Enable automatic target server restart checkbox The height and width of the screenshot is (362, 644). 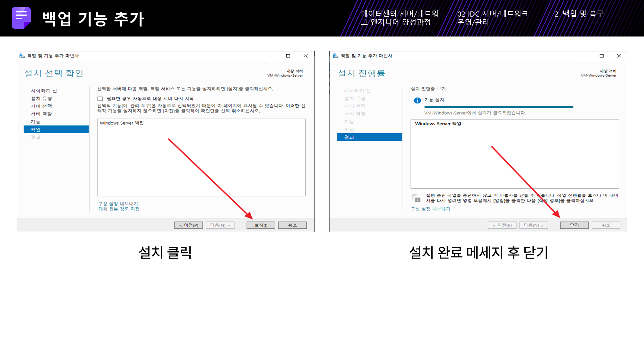tap(100, 99)
